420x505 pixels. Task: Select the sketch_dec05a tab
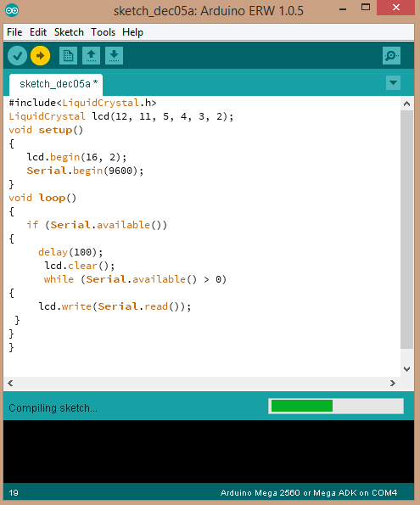click(56, 84)
